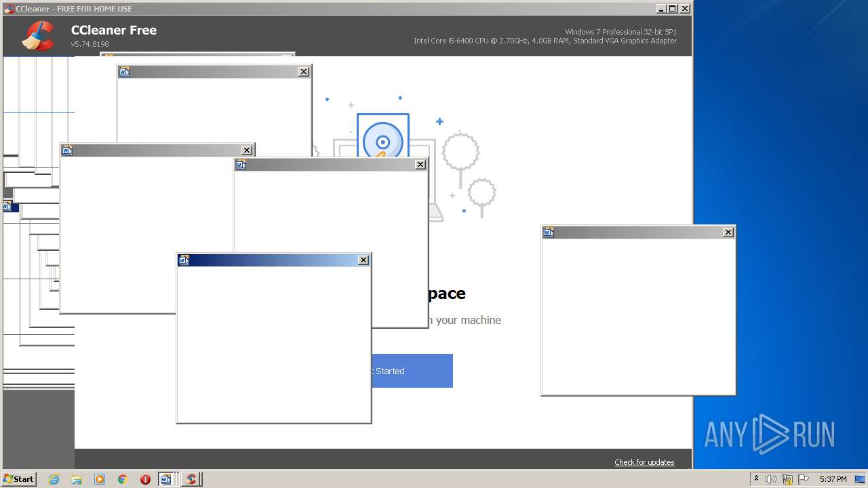Open the Action Center flag icon
The image size is (868, 488).
[x=804, y=479]
